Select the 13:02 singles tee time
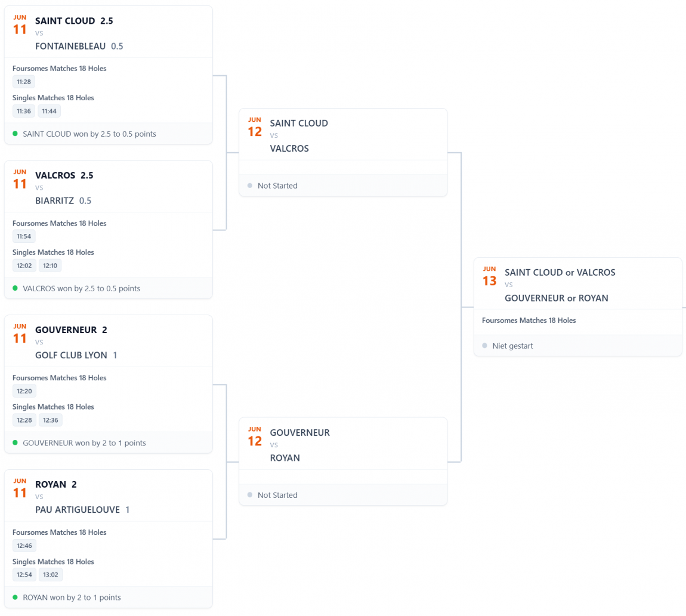This screenshot has height=616, width=686. (50, 575)
